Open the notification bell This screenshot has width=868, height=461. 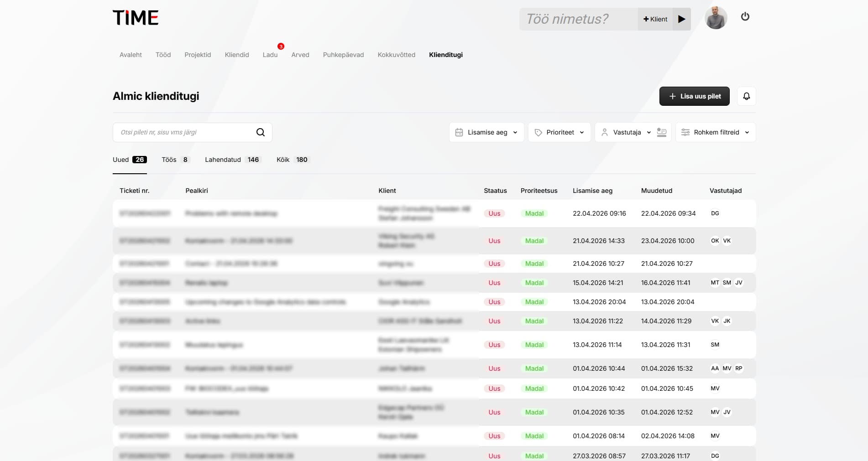[746, 96]
